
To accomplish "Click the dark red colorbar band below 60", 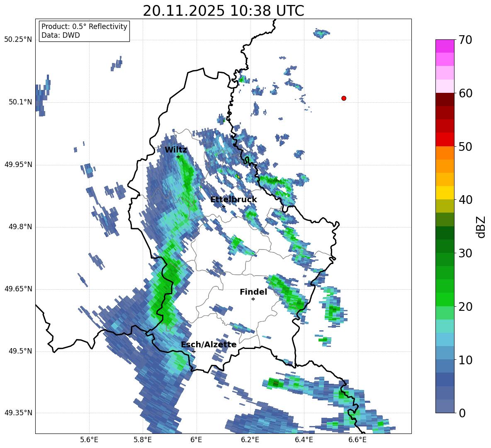I will click(x=445, y=99).
